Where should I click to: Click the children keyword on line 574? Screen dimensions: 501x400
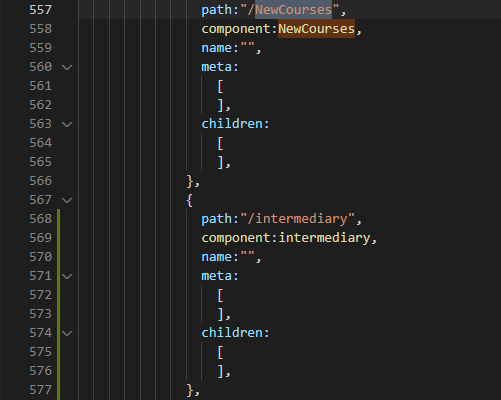pos(232,333)
